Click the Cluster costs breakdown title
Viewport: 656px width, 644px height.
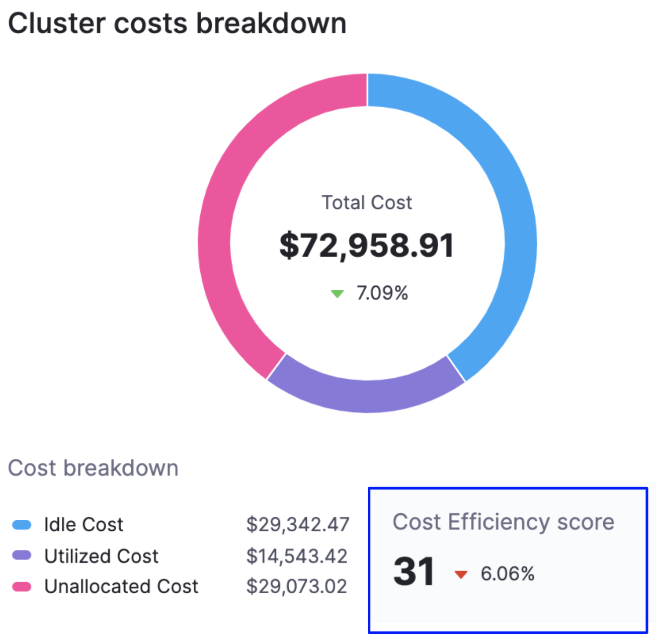coord(178,24)
